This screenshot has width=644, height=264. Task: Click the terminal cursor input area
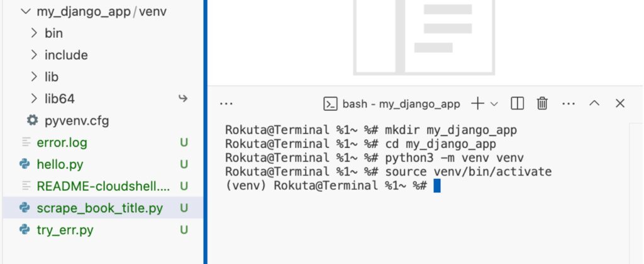(x=436, y=186)
